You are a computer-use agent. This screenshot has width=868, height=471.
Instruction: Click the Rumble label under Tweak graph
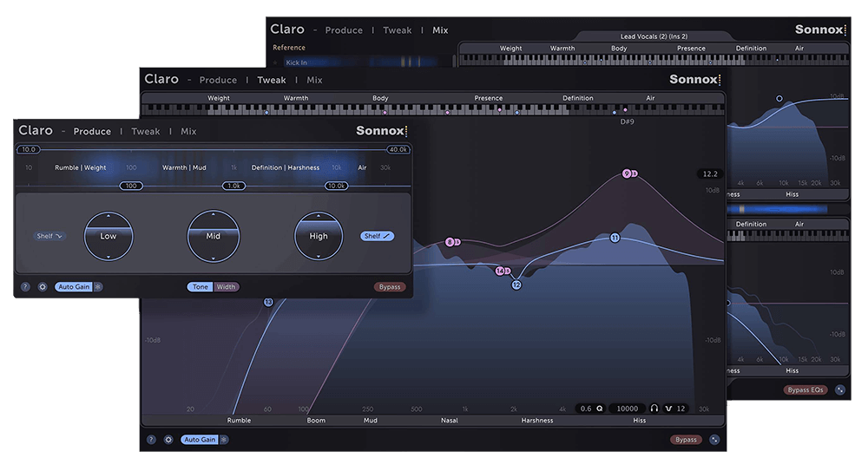[x=240, y=421]
